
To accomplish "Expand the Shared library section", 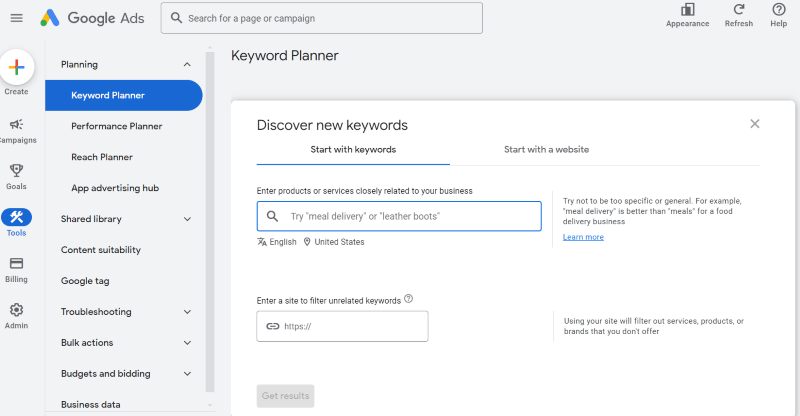I will coord(187,219).
